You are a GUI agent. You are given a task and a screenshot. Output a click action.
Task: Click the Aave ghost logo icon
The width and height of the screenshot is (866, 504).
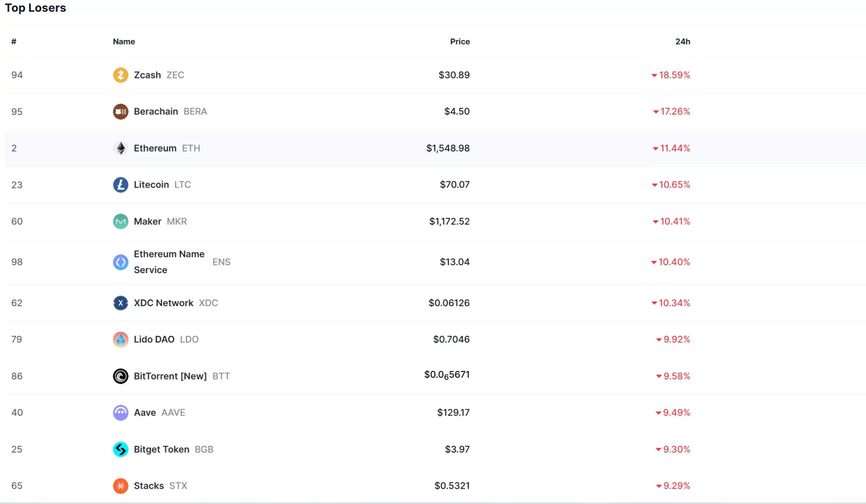[120, 412]
